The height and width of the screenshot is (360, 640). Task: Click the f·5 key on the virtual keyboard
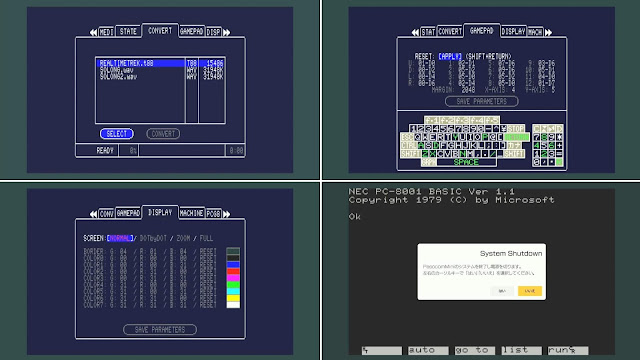(492, 120)
